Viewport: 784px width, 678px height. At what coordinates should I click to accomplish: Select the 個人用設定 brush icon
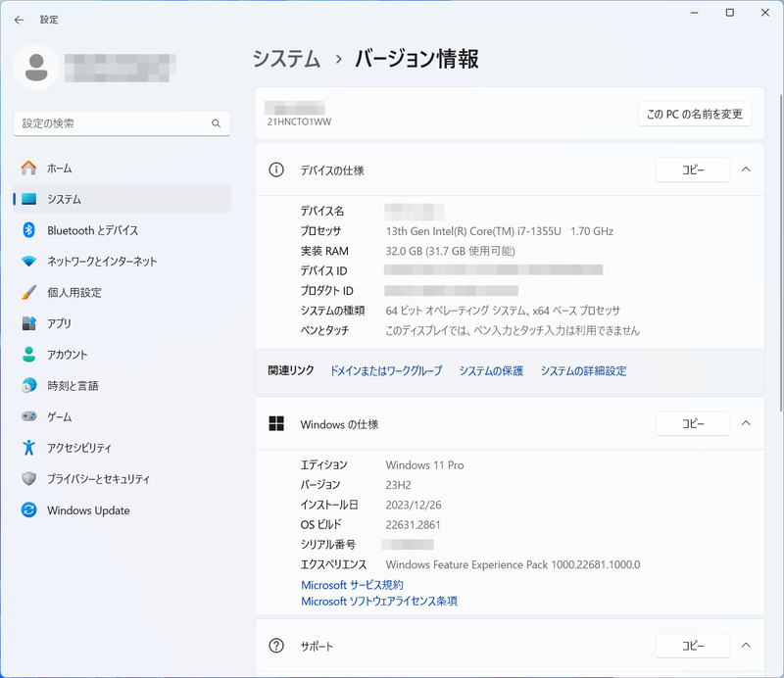click(x=30, y=291)
